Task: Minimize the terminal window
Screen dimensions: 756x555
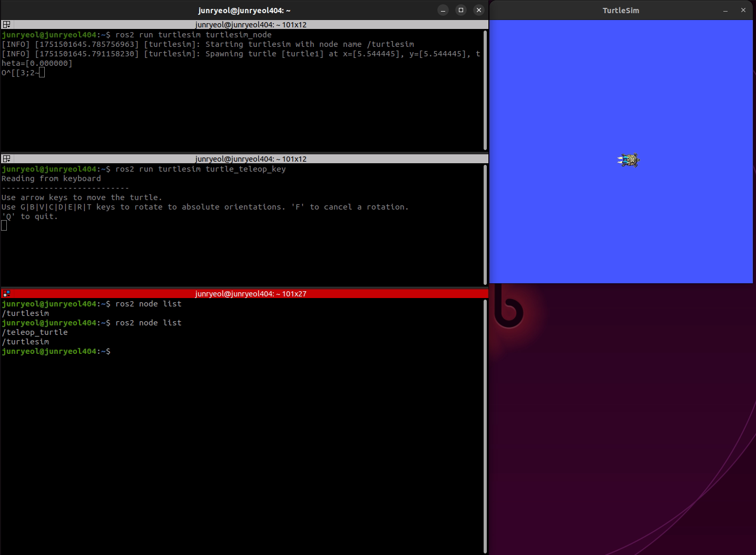Action: [x=443, y=10]
